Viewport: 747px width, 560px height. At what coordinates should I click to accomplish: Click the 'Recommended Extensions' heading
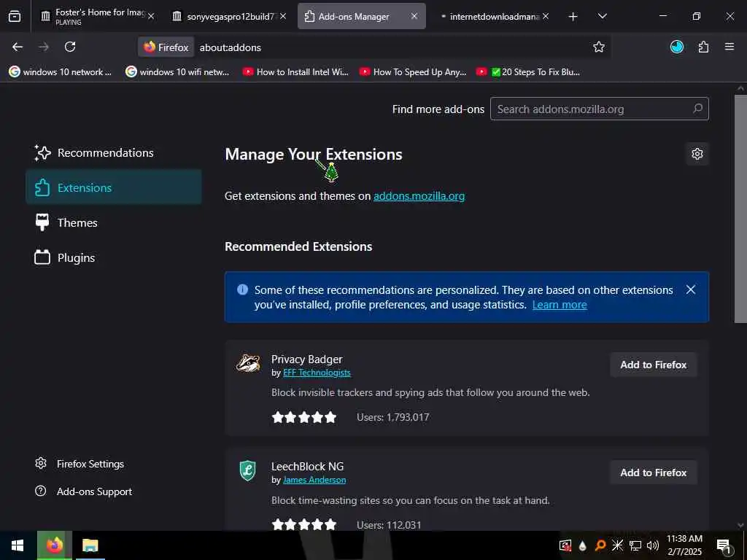click(x=298, y=246)
